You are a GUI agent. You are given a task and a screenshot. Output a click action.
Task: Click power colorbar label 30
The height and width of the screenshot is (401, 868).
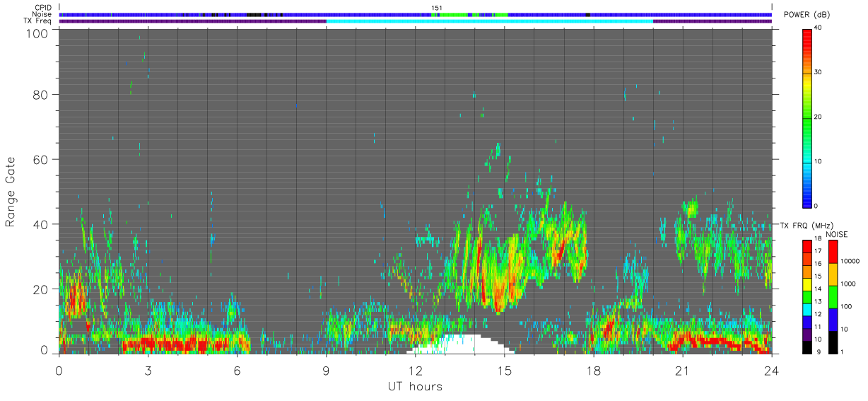[819, 73]
